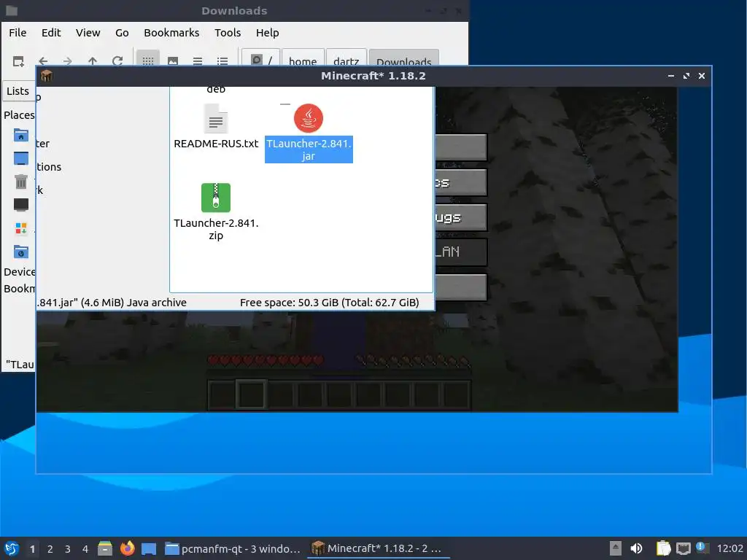Open the network tray icon
The width and height of the screenshot is (747, 560).
tap(684, 548)
